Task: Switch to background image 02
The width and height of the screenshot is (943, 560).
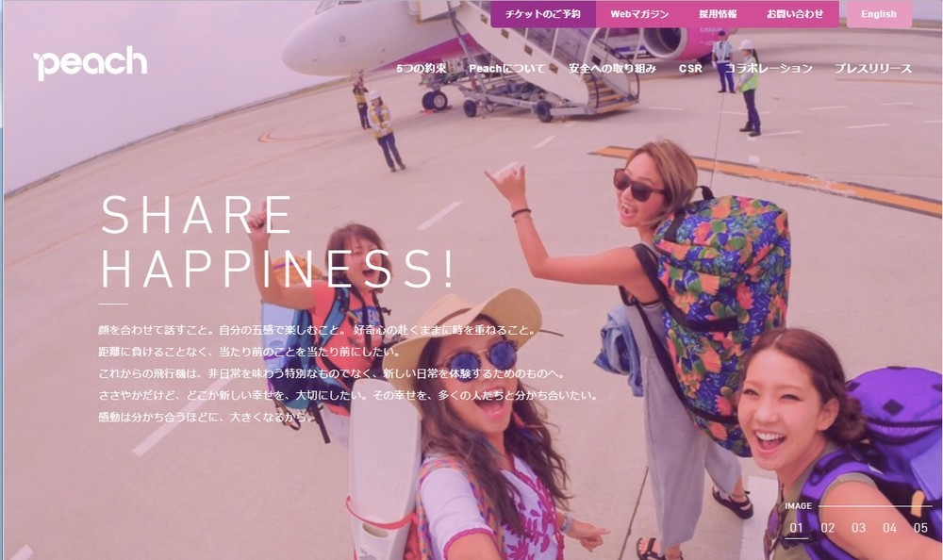Action: pos(828,528)
